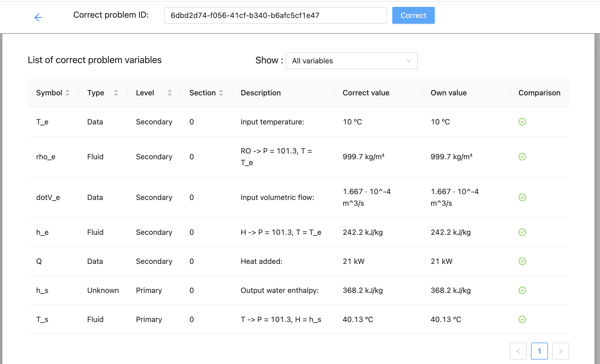The width and height of the screenshot is (600, 364).
Task: Go to the next page of results
Action: click(x=560, y=351)
